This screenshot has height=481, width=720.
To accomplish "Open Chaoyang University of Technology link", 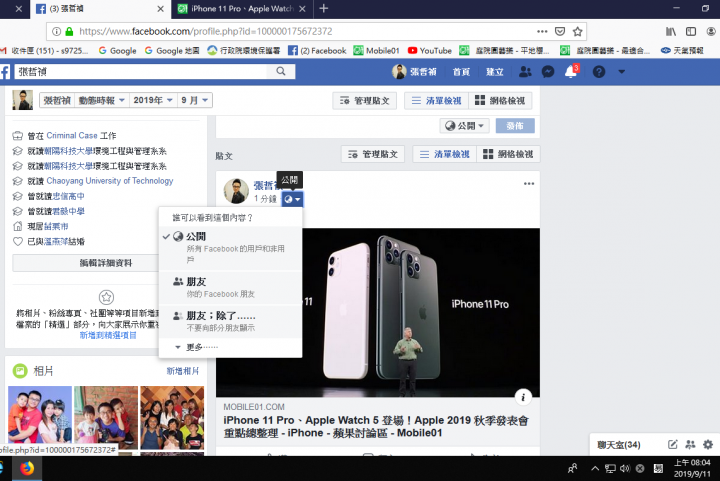I will pyautogui.click(x=110, y=181).
